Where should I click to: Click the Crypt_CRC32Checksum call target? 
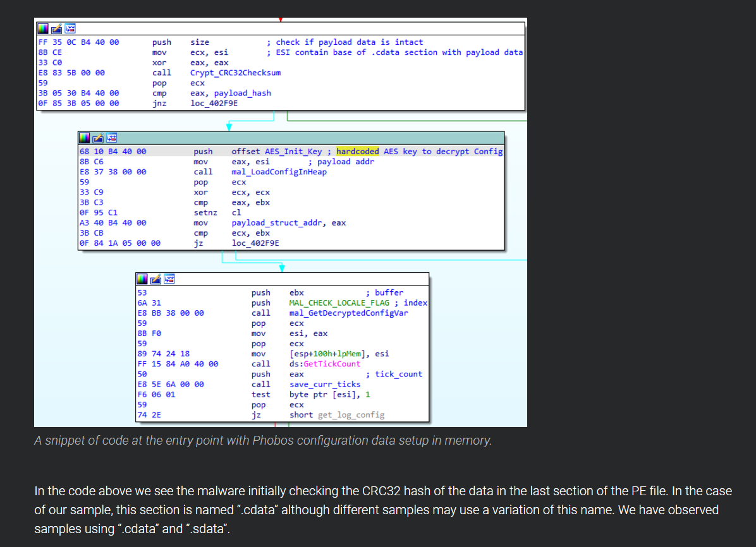point(235,73)
